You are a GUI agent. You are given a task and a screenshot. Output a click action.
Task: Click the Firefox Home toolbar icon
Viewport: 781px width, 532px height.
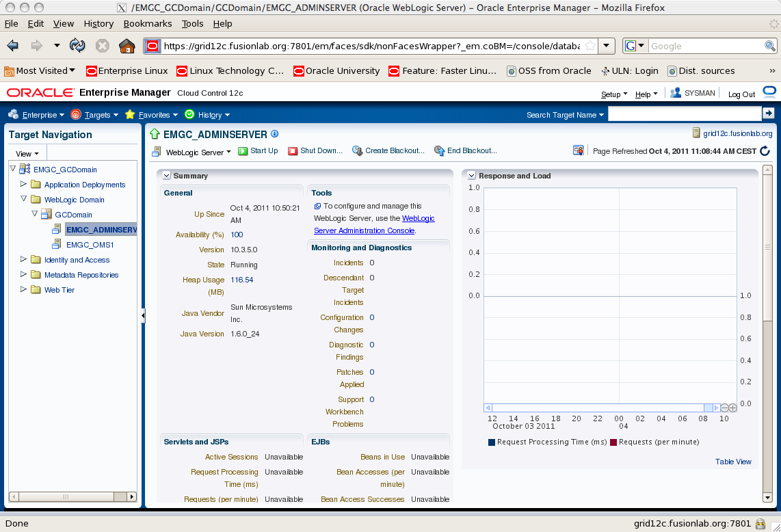click(x=127, y=45)
